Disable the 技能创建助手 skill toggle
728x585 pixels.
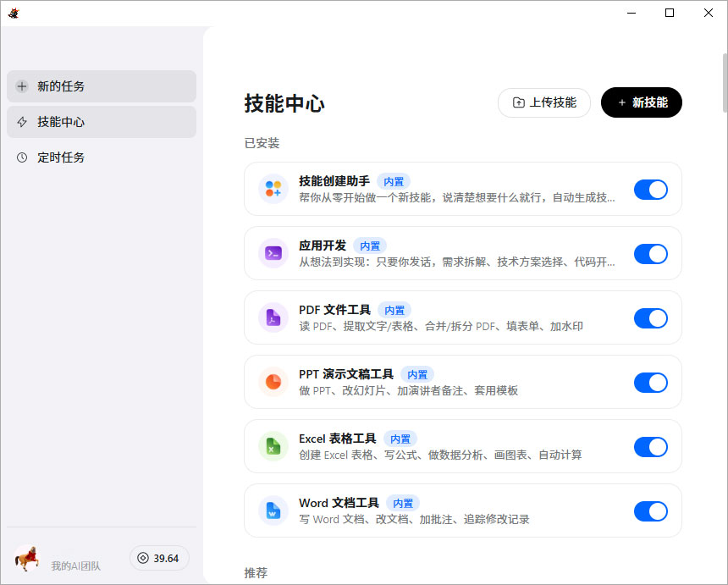(650, 190)
